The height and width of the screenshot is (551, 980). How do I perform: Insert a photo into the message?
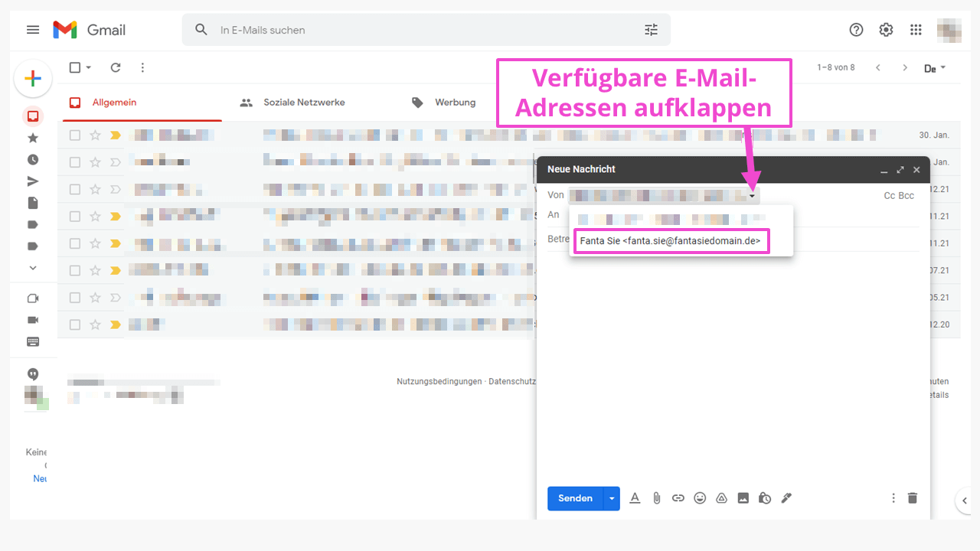click(x=743, y=498)
